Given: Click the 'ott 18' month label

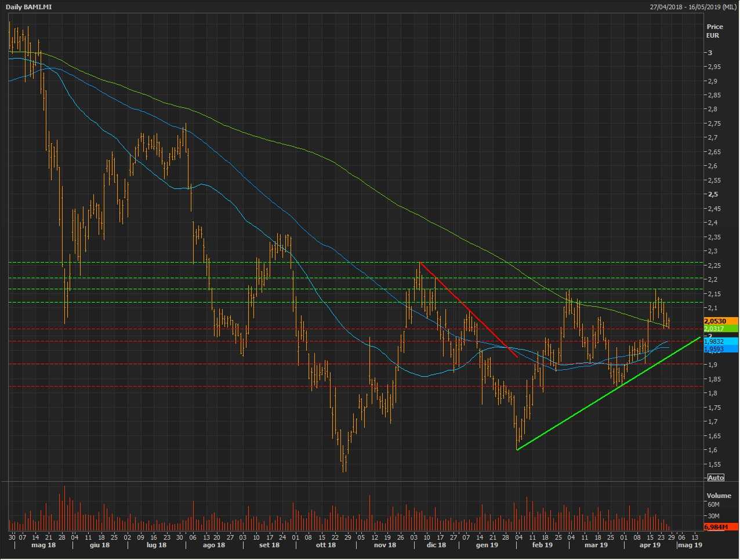Looking at the screenshot, I should pyautogui.click(x=325, y=545).
